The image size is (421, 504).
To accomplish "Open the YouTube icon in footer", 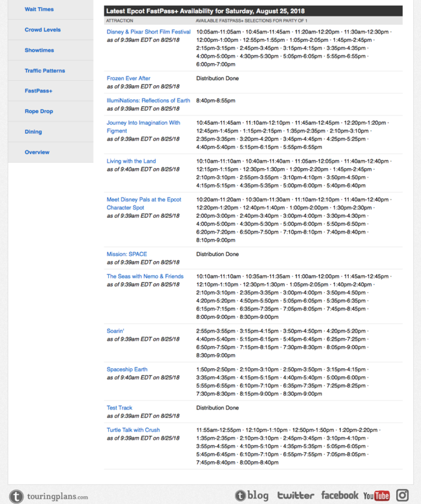I will 376,495.
